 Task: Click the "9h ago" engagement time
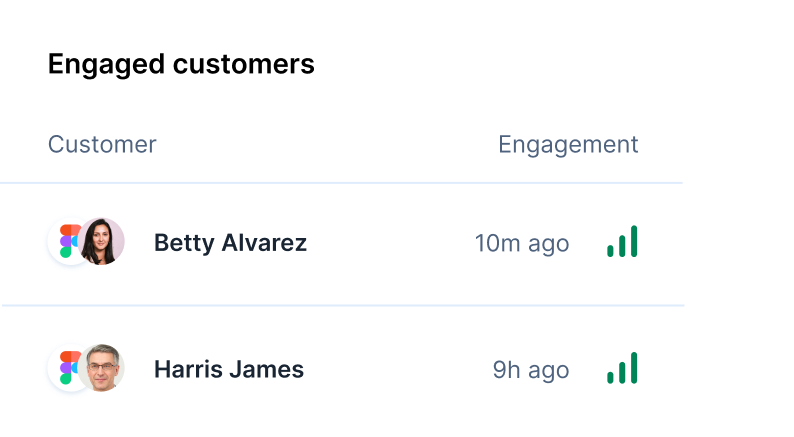click(531, 369)
